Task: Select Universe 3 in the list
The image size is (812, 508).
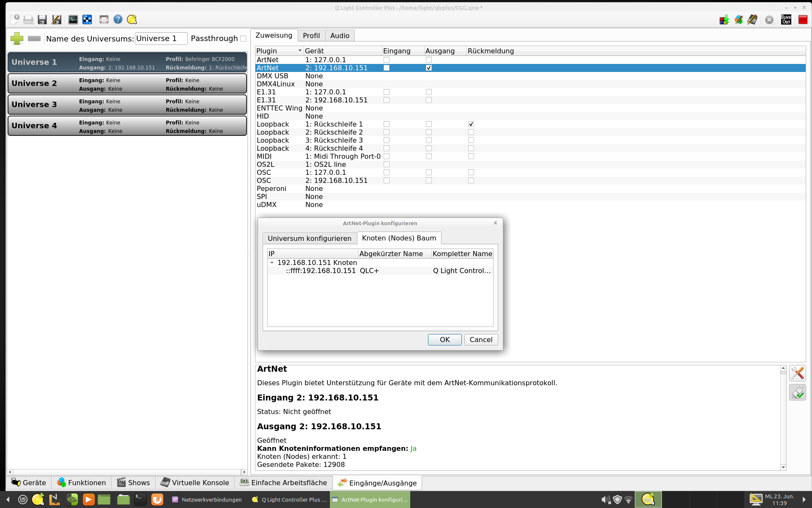Action: (x=127, y=105)
